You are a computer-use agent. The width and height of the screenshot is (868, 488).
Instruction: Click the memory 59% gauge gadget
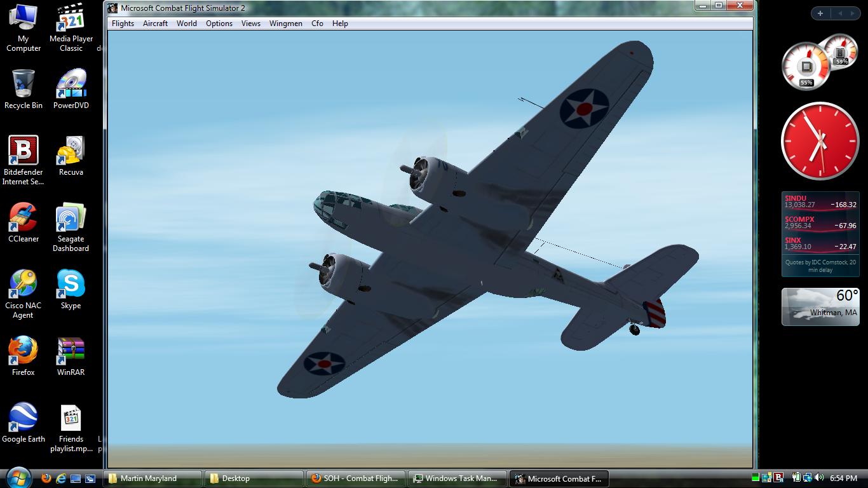841,51
